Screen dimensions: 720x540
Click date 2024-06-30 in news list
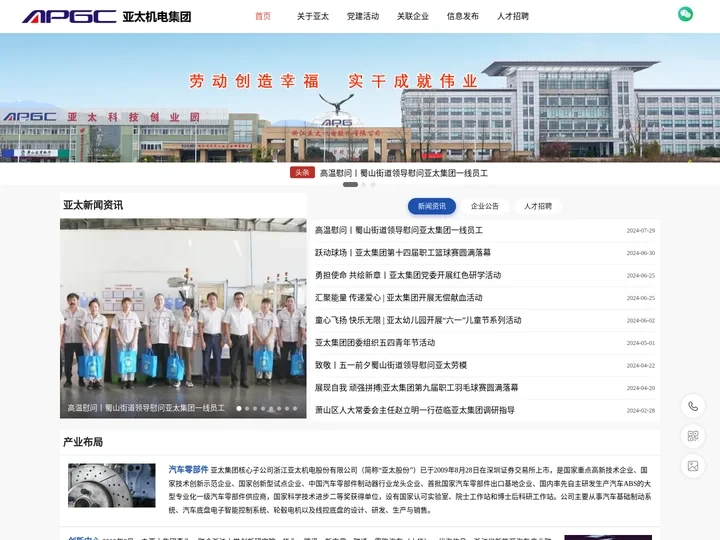[641, 253]
